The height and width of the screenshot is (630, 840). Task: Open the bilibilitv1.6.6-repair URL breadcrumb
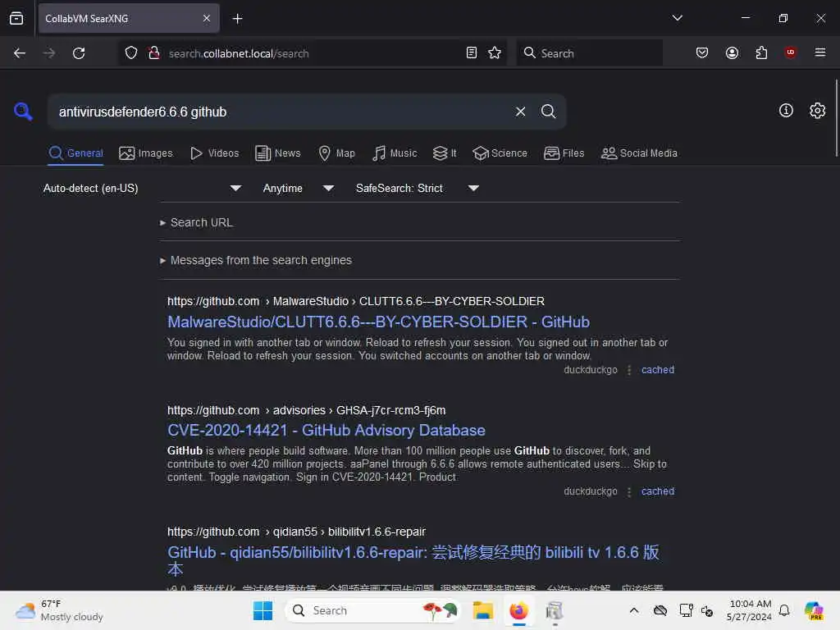296,532
